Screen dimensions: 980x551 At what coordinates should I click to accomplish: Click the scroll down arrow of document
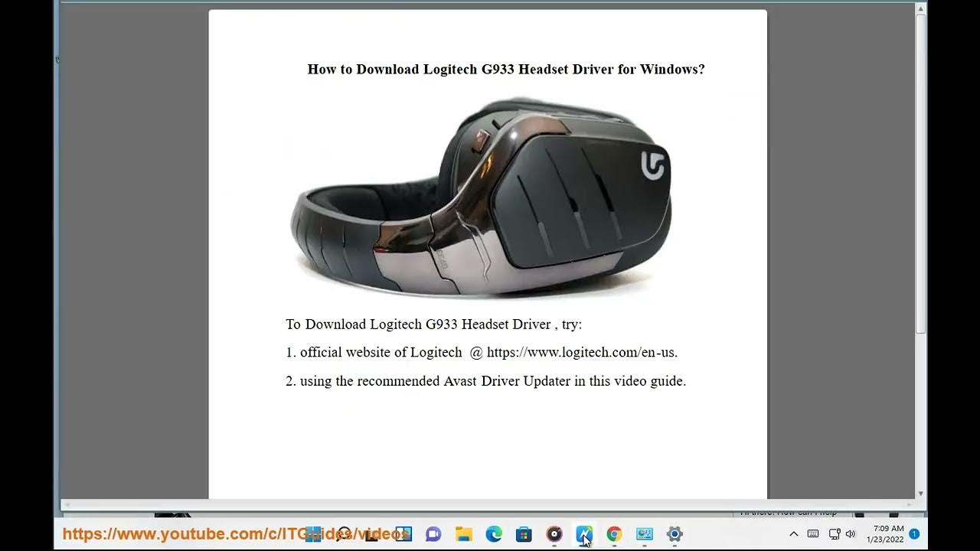coord(921,494)
